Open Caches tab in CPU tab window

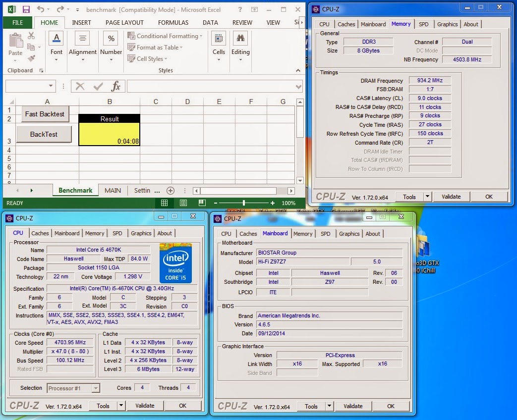point(40,233)
